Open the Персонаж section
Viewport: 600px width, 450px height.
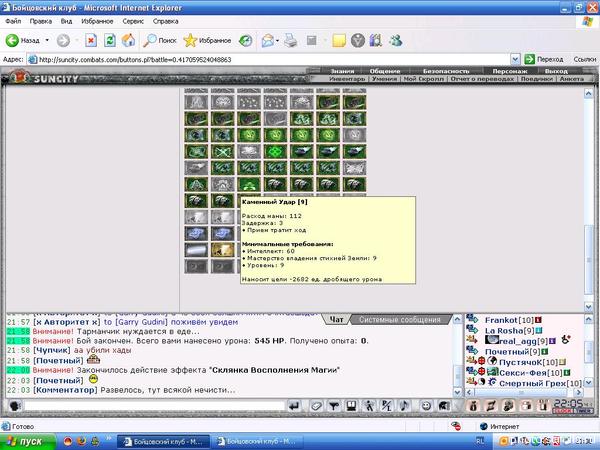510,71
